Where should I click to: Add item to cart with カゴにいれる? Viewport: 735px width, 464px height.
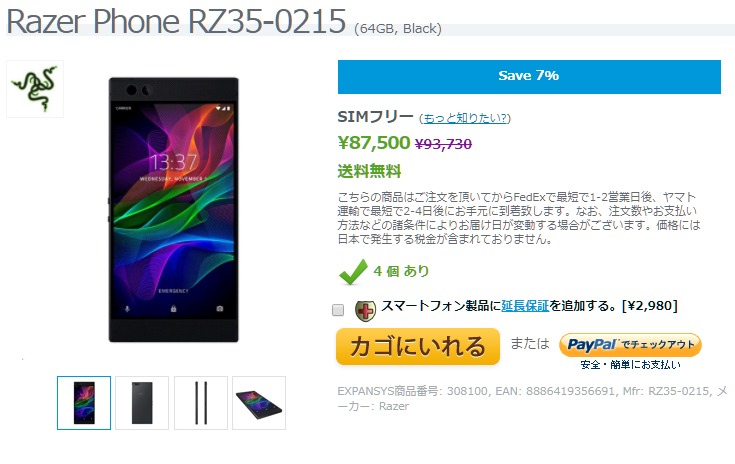tap(418, 347)
